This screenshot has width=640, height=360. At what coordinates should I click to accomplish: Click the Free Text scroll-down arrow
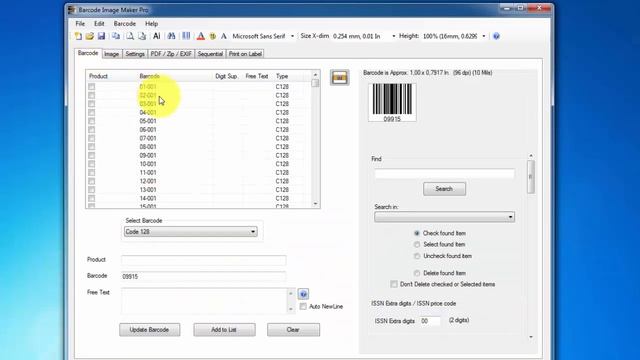pos(291,309)
